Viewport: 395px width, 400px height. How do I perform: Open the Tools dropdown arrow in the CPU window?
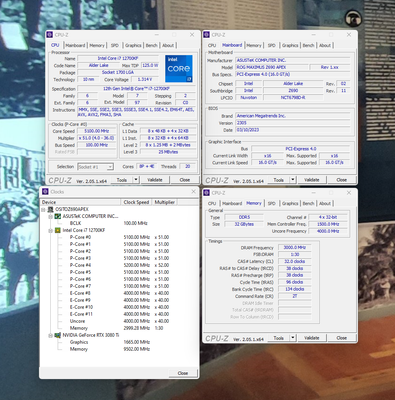tap(136, 180)
